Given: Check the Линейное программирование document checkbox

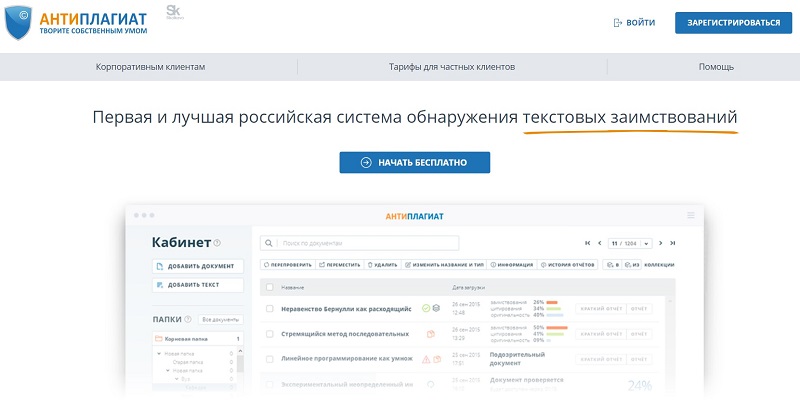Looking at the screenshot, I should coord(269,359).
